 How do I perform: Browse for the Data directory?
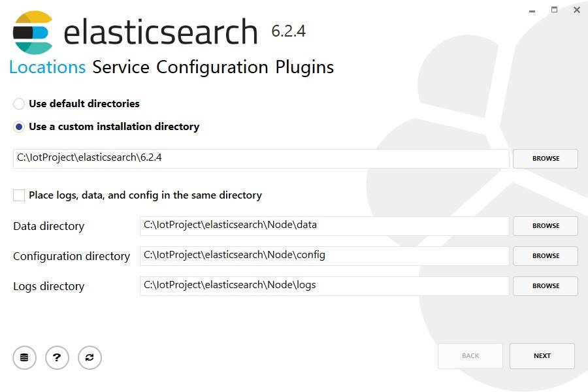546,226
